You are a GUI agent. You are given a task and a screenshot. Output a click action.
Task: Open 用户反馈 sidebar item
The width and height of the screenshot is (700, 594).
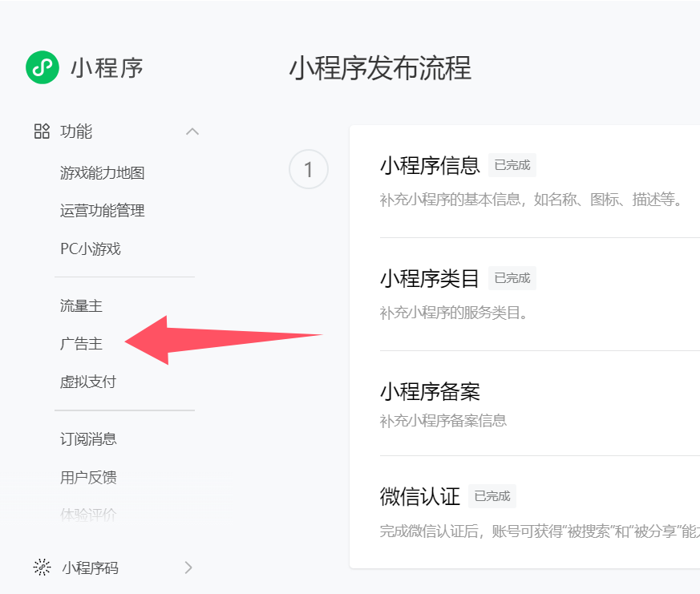(88, 478)
